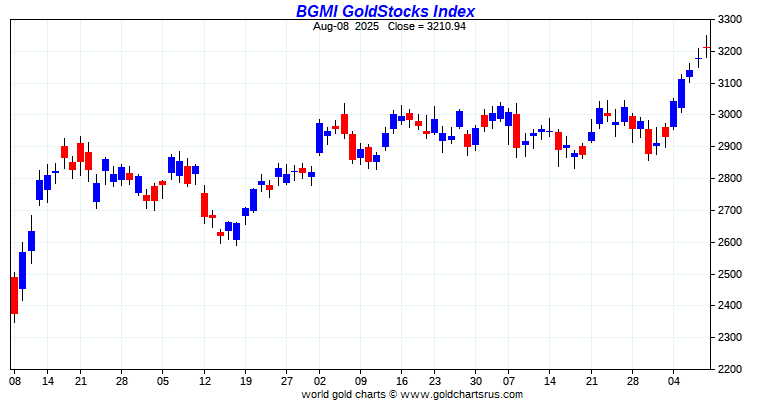Select the 09 date axis label
Screen dimensions: 770x400
click(360, 382)
